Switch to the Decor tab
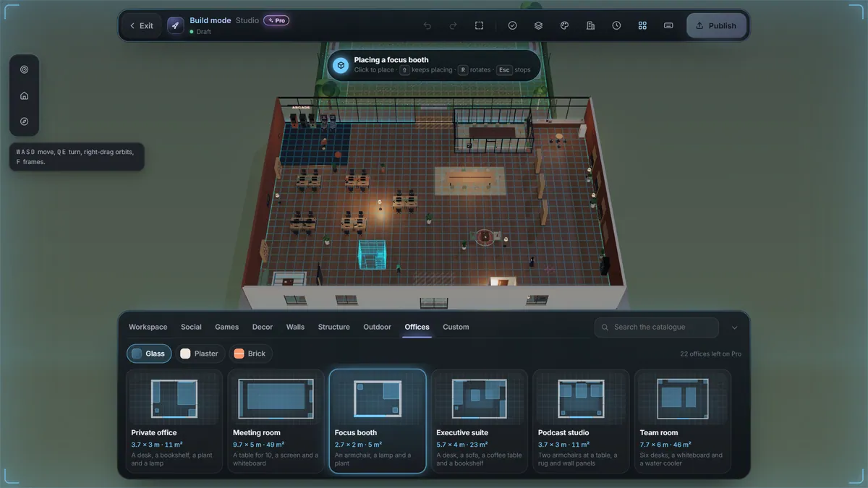The height and width of the screenshot is (488, 868). pos(263,327)
